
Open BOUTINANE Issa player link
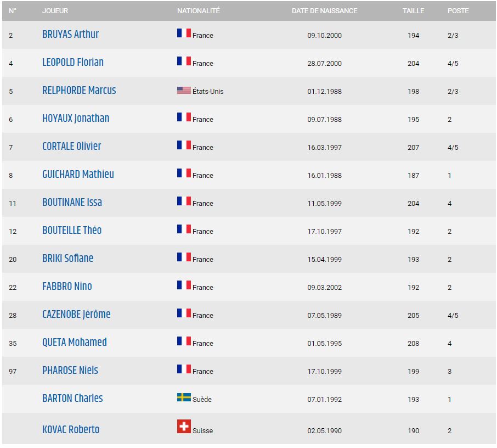72,202
